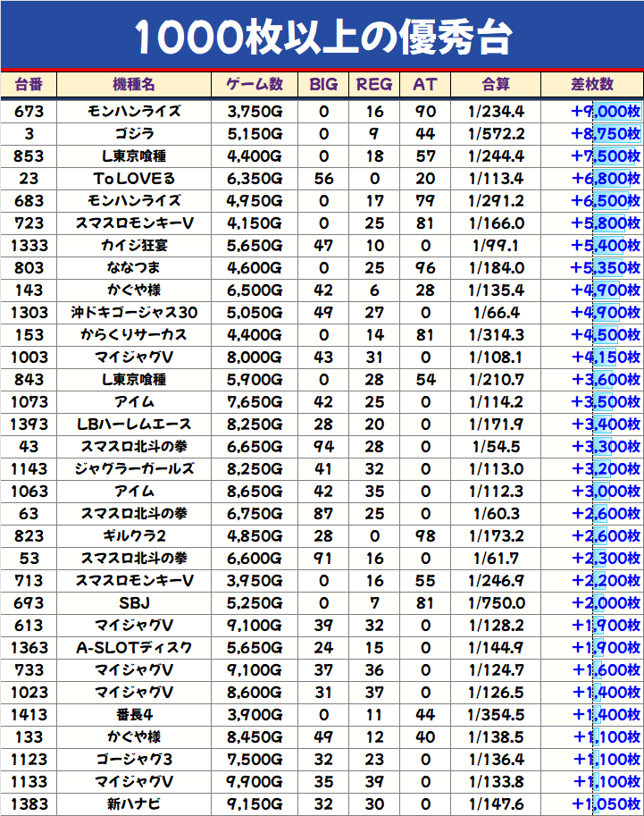Select the +9,000枚 difference value
This screenshot has width=644, height=816.
tap(606, 112)
